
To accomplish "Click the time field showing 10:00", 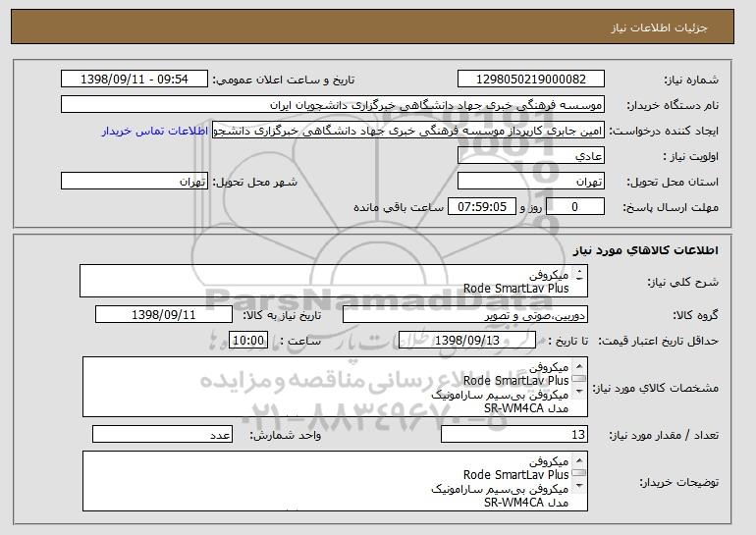I will pos(248,341).
